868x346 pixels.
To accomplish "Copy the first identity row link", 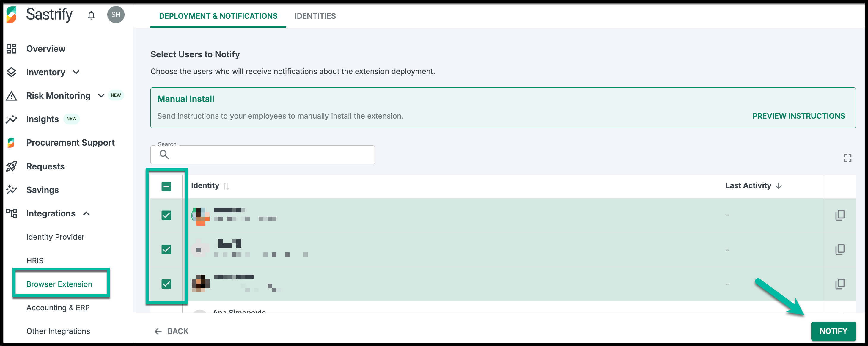I will coord(840,215).
